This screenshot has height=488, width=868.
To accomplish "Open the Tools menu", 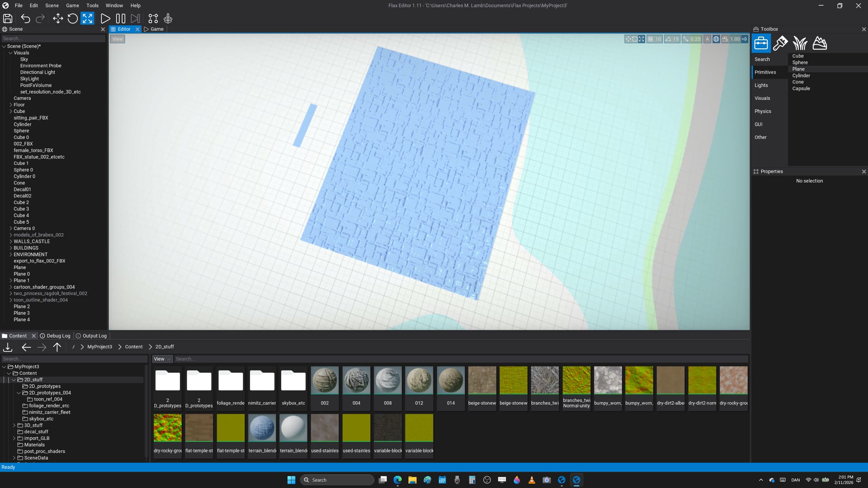I will tap(92, 5).
